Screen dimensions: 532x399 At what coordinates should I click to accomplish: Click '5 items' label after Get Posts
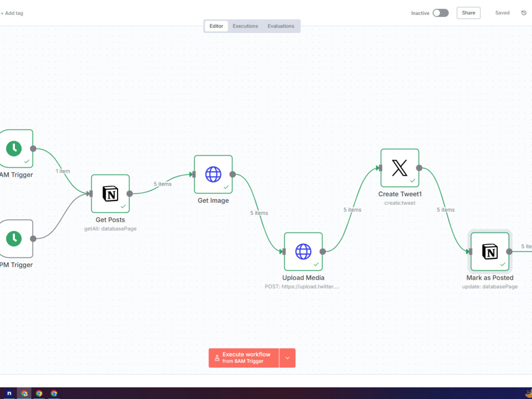pos(162,184)
